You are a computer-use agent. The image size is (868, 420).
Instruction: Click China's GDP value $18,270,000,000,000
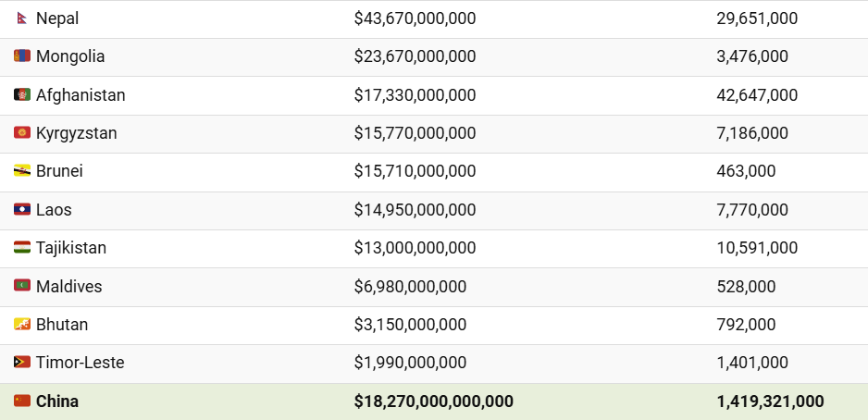click(433, 401)
